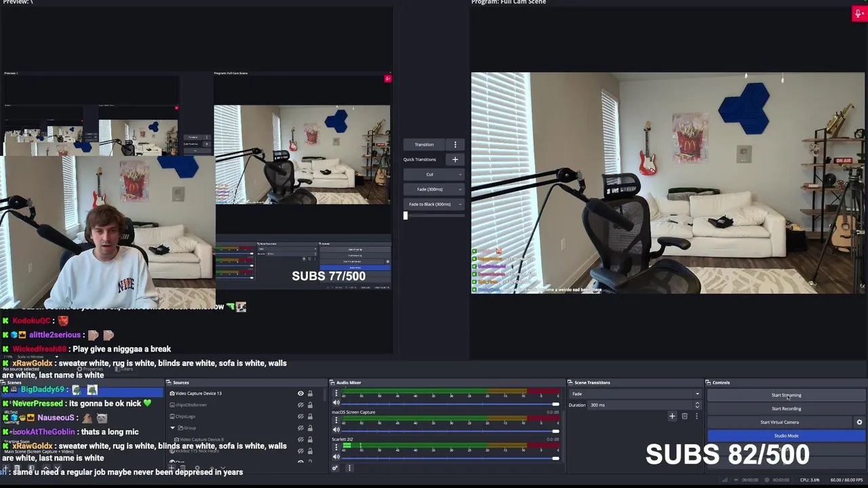This screenshot has height=488, width=868.
Task: Collapse the Group source tree arrow
Action: pyautogui.click(x=172, y=428)
